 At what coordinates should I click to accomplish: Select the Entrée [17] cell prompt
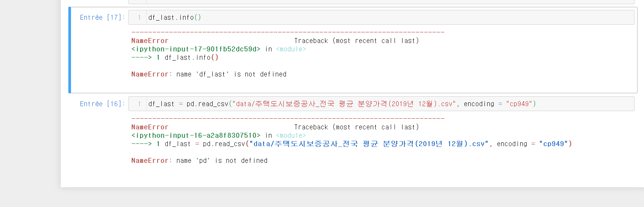[x=102, y=18]
